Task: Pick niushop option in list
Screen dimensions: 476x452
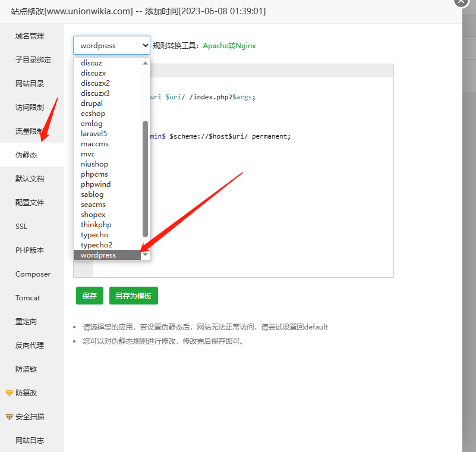Action: click(x=108, y=164)
